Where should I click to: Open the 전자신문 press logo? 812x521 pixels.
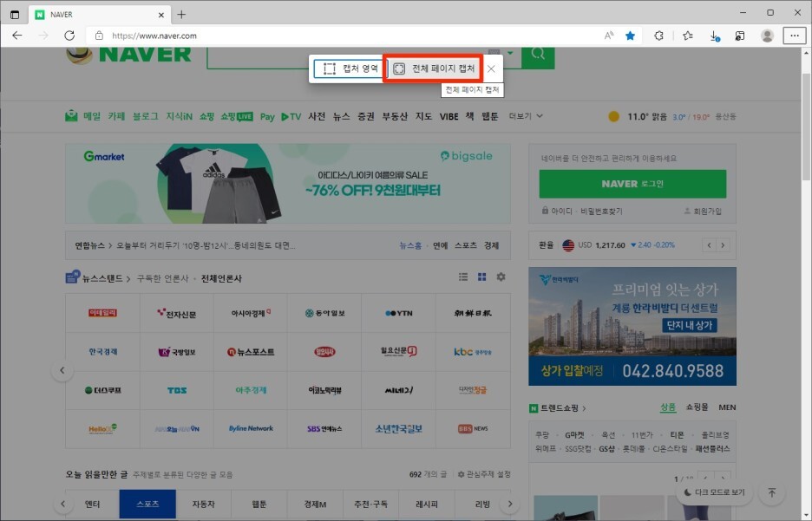point(177,313)
